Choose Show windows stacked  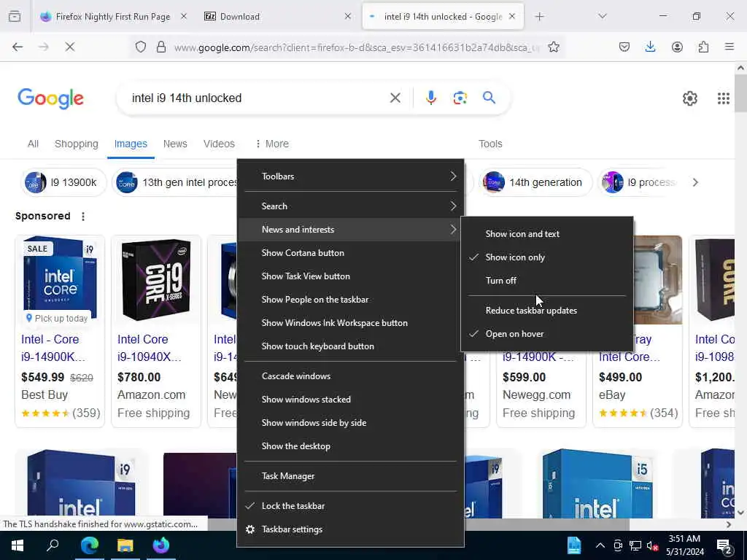pyautogui.click(x=350, y=400)
